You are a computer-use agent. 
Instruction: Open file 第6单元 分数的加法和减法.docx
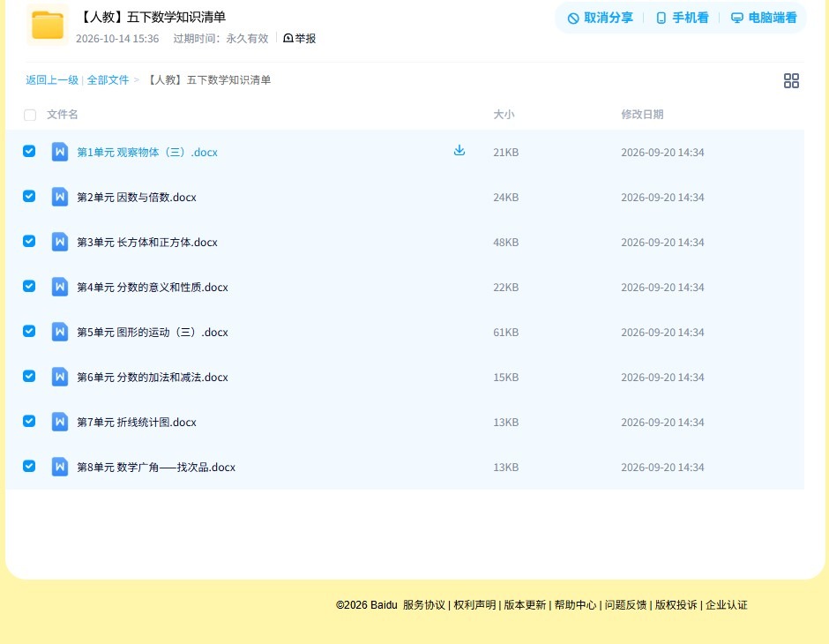[x=153, y=377]
